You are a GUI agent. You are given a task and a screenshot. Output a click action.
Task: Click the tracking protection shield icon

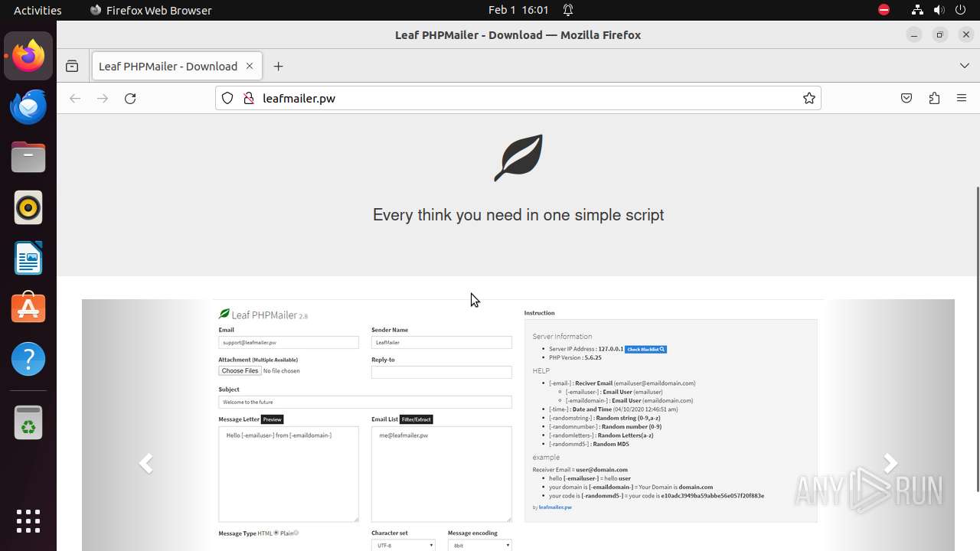tap(227, 98)
